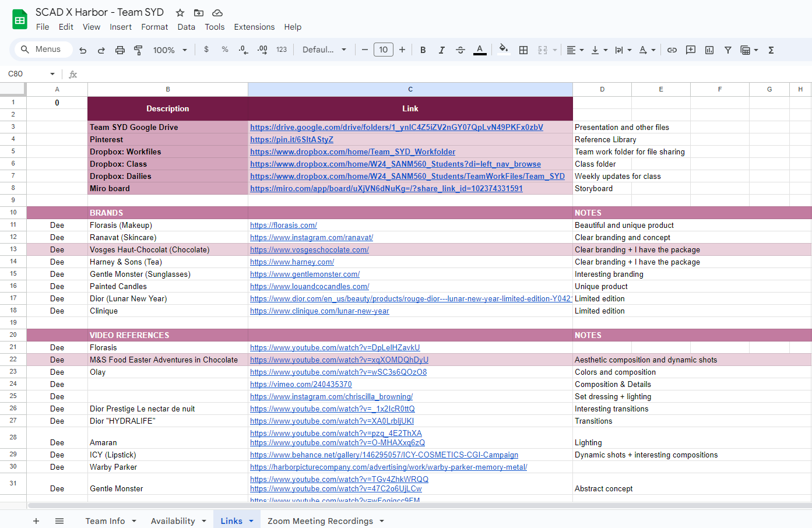Add a new sheet with plus icon
The image size is (812, 528).
pos(36,521)
